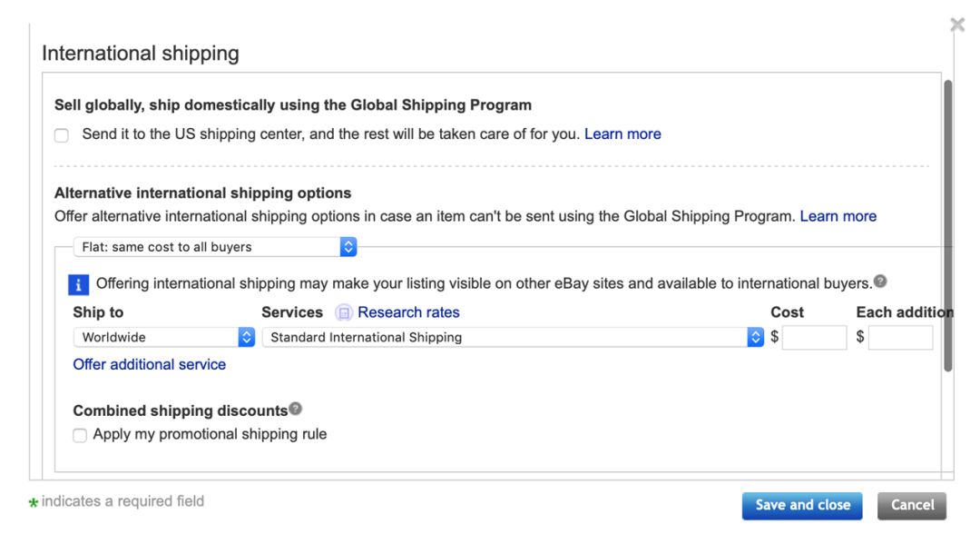Click the required field asterisk indicator
Viewport: 980px width, 534px height.
point(34,500)
